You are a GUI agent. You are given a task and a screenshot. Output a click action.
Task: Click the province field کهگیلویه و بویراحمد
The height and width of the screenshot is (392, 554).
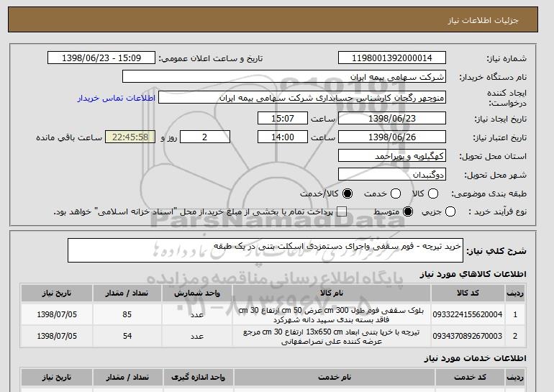(392, 156)
